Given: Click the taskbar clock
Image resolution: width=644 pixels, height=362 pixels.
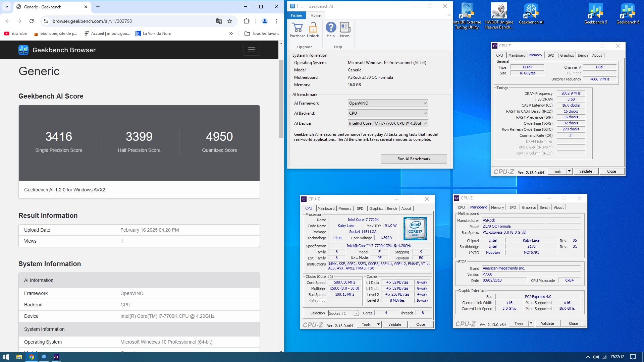Looking at the screenshot, I should 617,357.
